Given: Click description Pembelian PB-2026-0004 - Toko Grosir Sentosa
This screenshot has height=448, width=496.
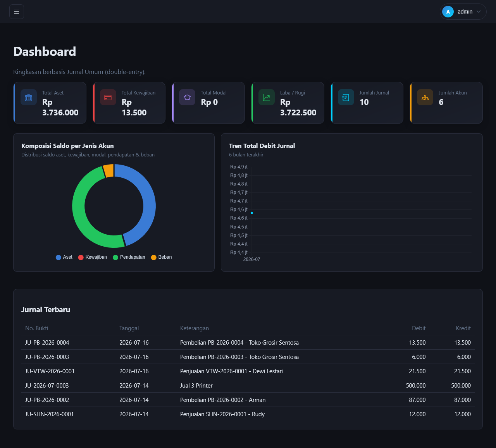Looking at the screenshot, I should (x=239, y=343).
